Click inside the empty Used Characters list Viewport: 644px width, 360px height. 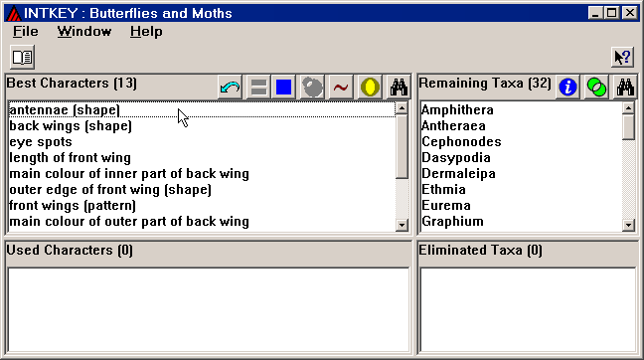tap(209, 310)
